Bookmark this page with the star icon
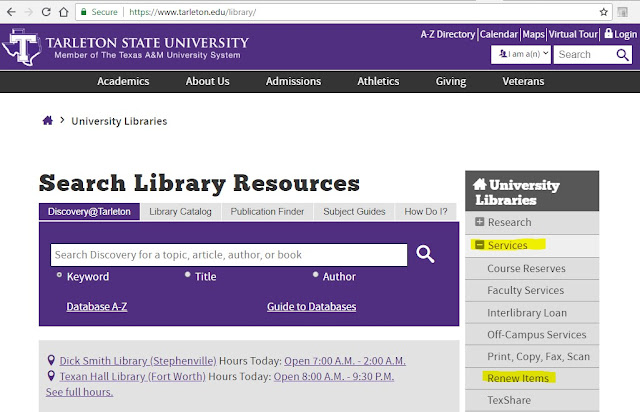Image resolution: width=640 pixels, height=412 pixels. 604,12
